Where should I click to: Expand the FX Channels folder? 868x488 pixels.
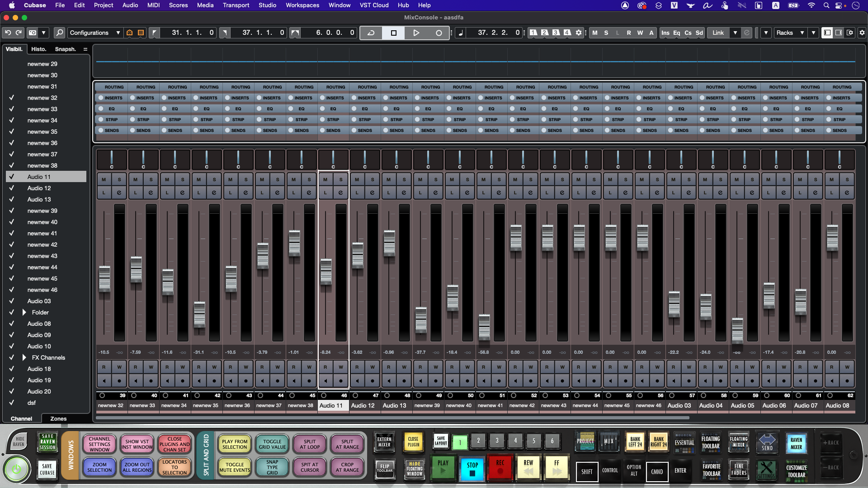pos(24,357)
